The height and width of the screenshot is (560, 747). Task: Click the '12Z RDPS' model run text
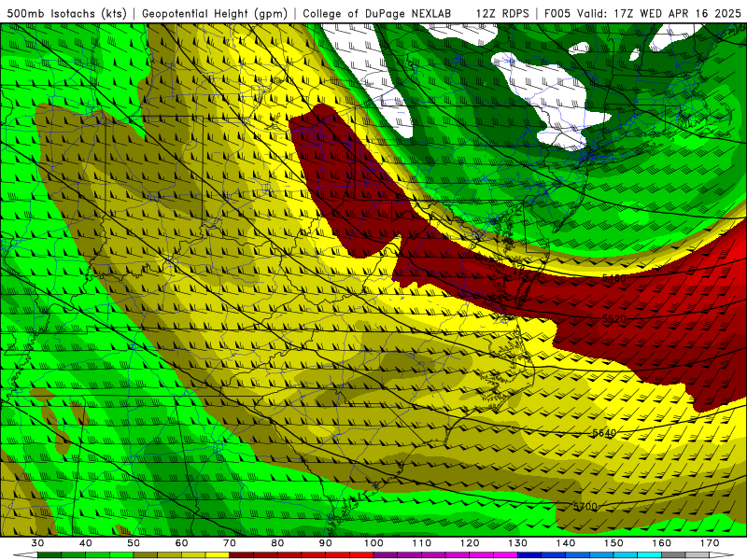(x=502, y=13)
